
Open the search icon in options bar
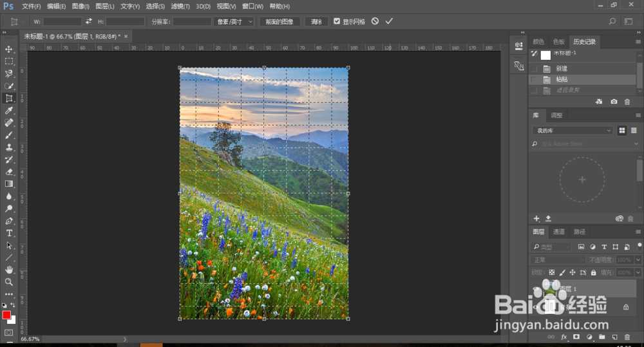point(612,21)
